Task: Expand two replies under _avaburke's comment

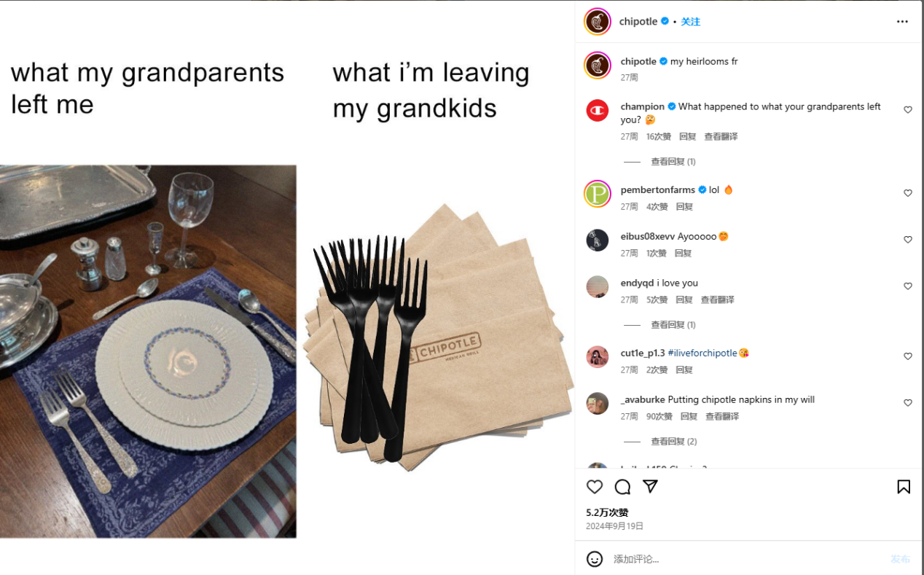Action: tap(674, 442)
